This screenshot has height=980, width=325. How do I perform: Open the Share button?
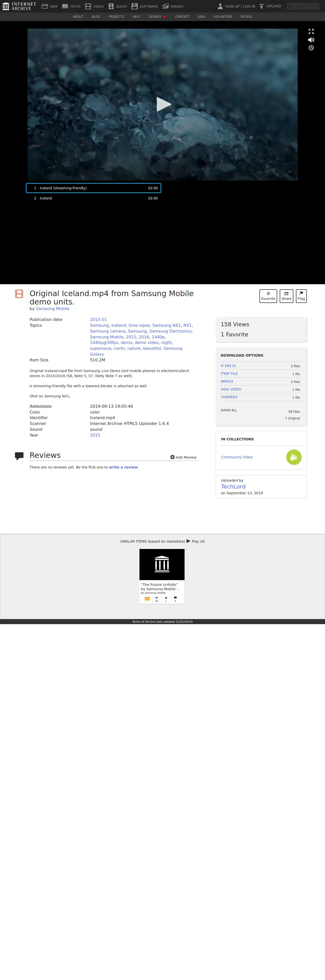pyautogui.click(x=286, y=296)
